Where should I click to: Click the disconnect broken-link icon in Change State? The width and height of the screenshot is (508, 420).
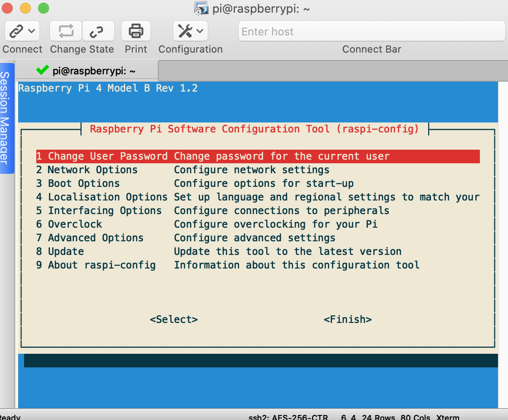coord(97,31)
